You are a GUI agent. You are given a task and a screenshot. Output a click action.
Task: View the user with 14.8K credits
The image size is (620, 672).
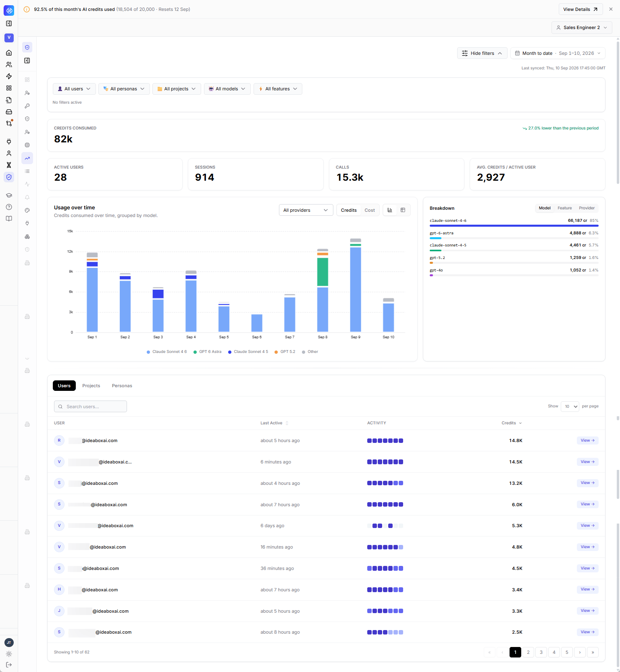click(587, 440)
